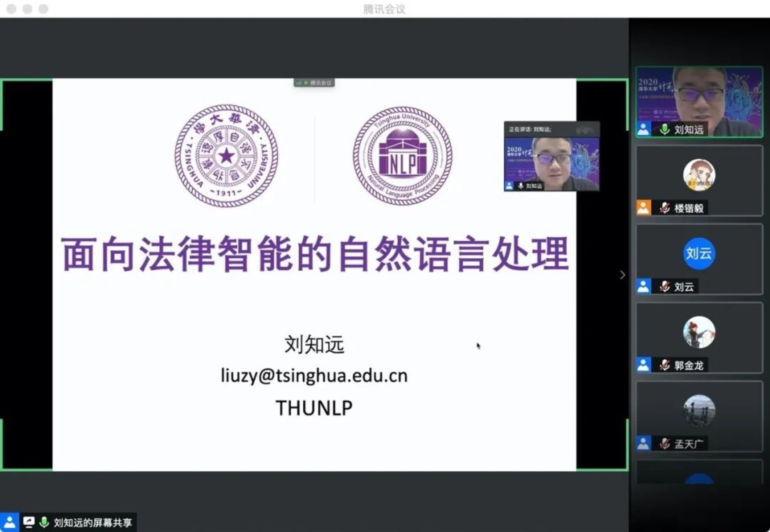Click muted microphone icon next to 孟天广
770x532 pixels.
pos(664,444)
